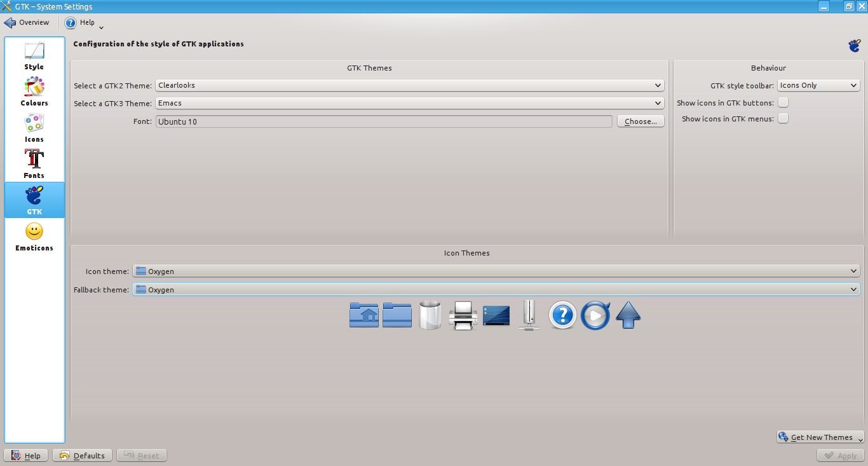Click the GNOME foot icon at top right
The image size is (868, 466).
pyautogui.click(x=855, y=45)
